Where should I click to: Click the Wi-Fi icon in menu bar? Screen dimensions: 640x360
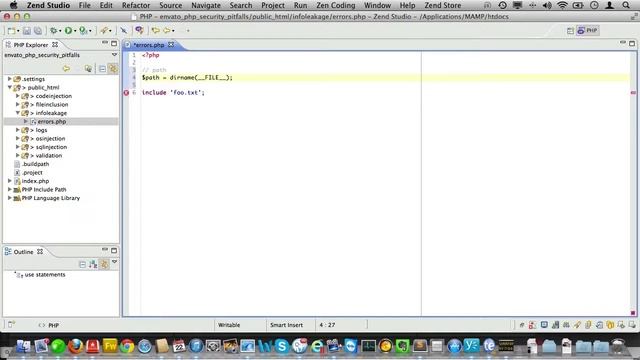point(562,5)
